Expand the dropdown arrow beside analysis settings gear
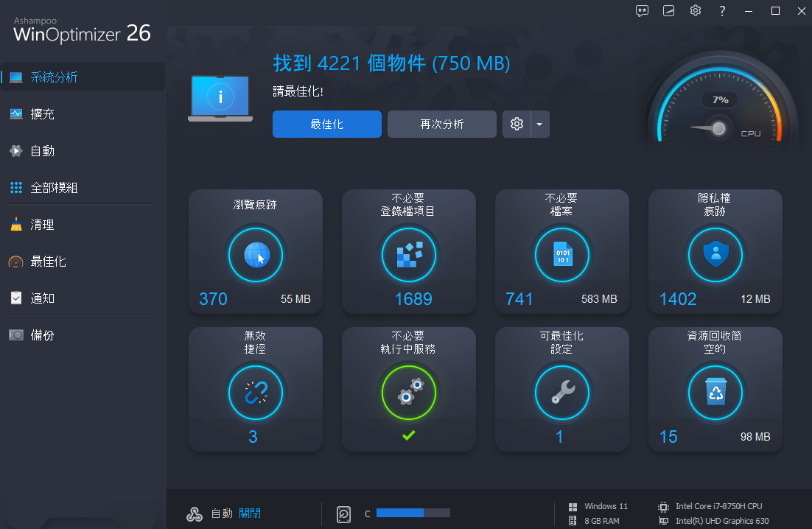 (539, 125)
